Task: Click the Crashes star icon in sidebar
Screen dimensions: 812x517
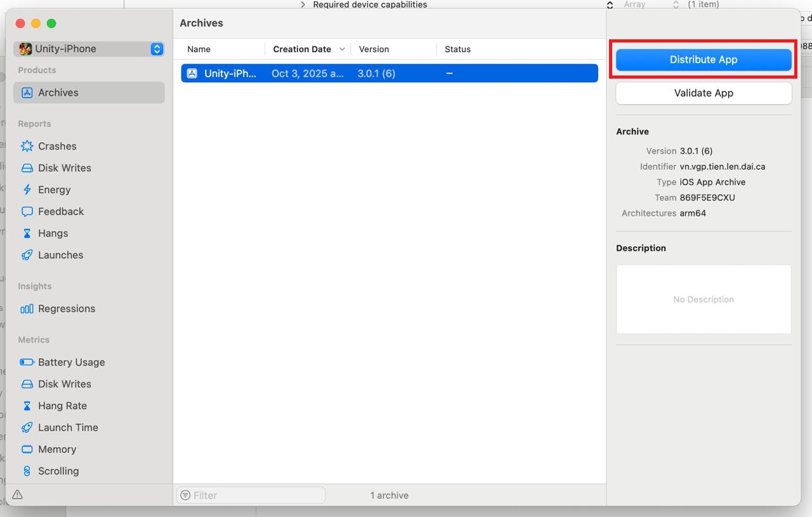Action: [x=27, y=146]
